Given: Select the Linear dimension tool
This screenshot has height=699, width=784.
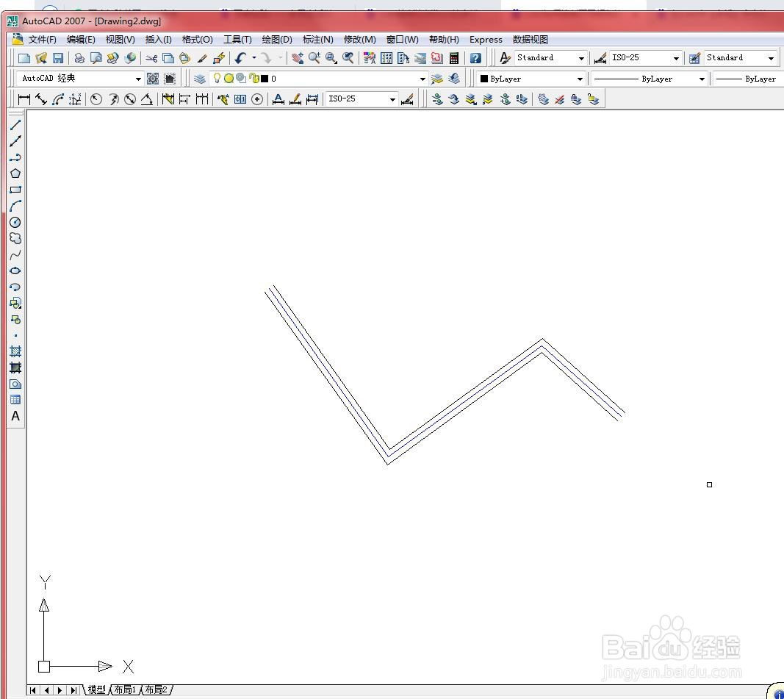Looking at the screenshot, I should 24,99.
